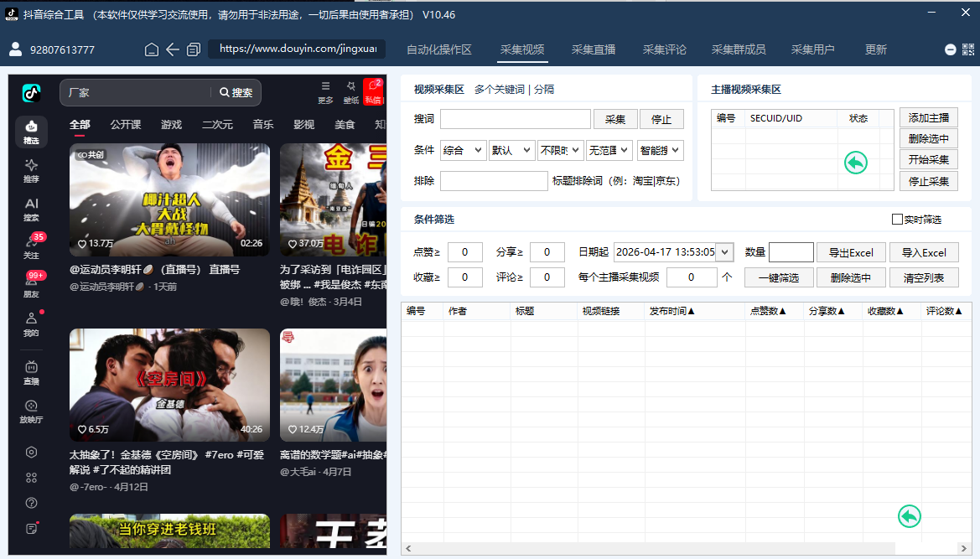This screenshot has width=980, height=559.
Task: Open the 私信 messages icon
Action: tap(373, 92)
